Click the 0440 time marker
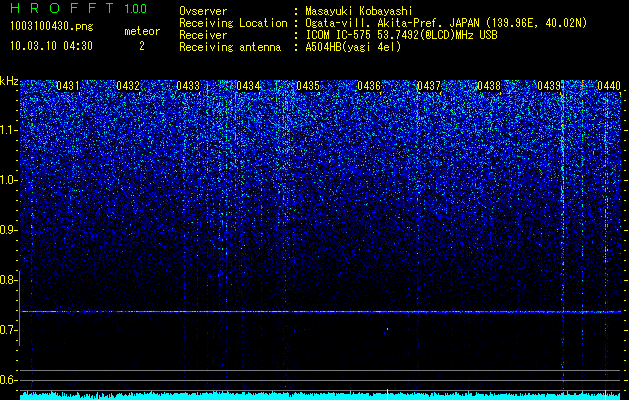Screen dimensions: 629x400 click(609, 86)
